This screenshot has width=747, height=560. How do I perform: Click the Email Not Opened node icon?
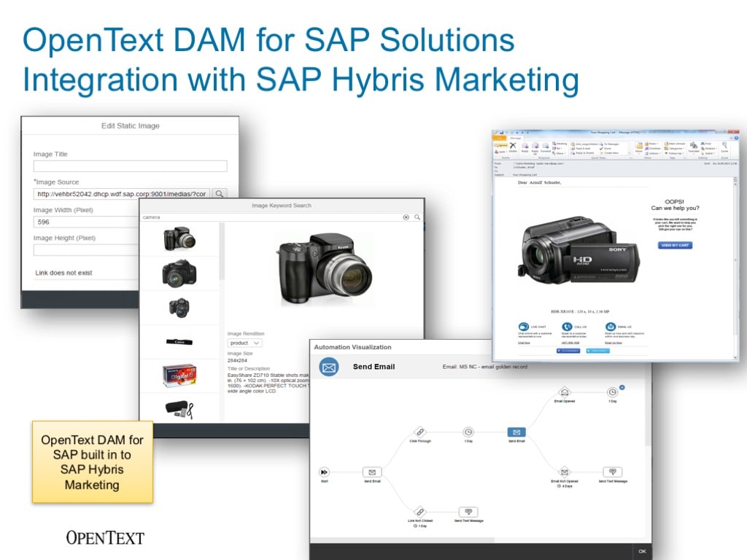click(x=565, y=470)
